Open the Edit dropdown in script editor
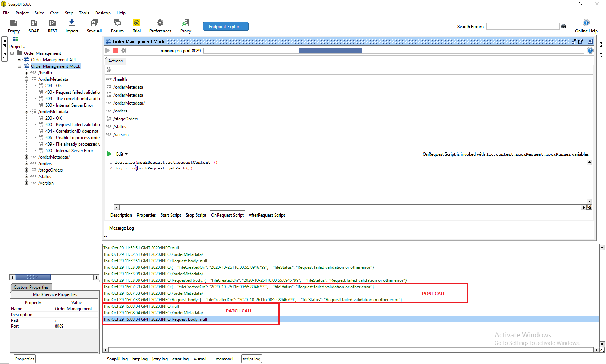This screenshot has height=364, width=606. [x=122, y=154]
